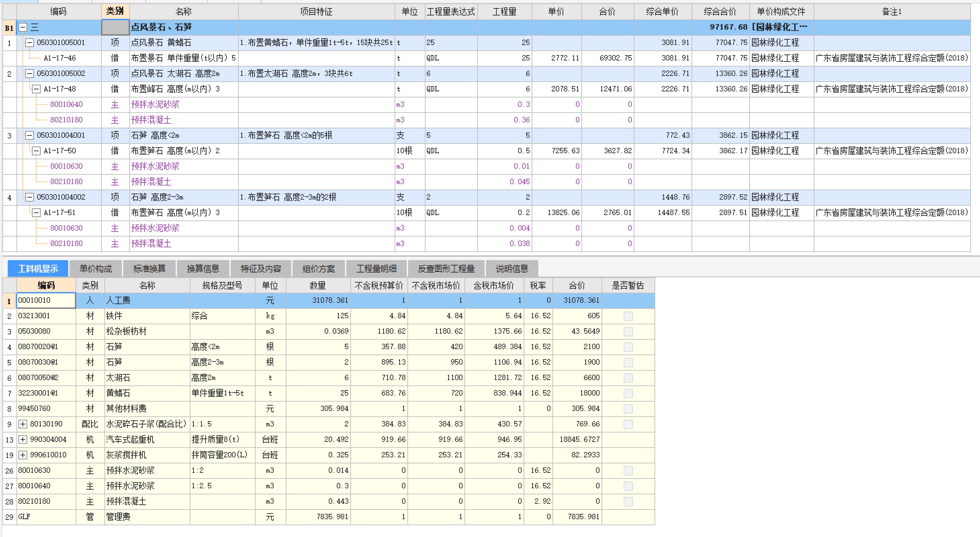Collapse the 三 点风景石、石笋 section
This screenshot has width=980, height=537.
coord(23,28)
